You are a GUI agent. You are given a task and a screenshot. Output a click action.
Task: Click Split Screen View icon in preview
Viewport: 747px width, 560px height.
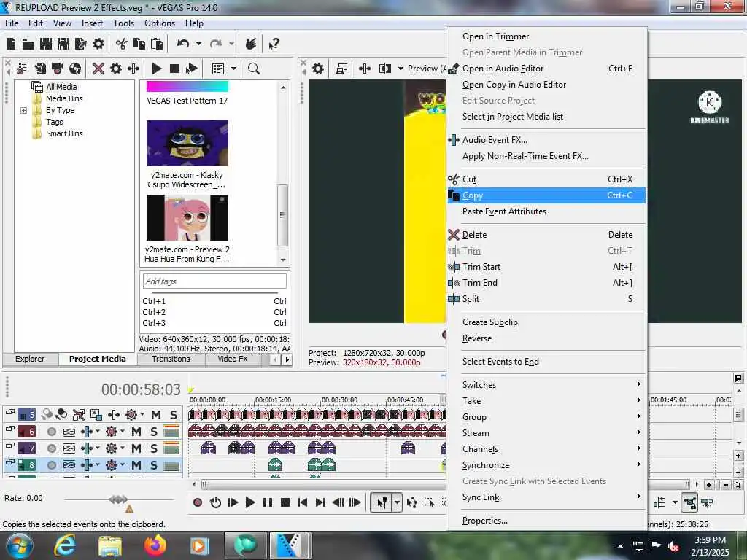385,69
